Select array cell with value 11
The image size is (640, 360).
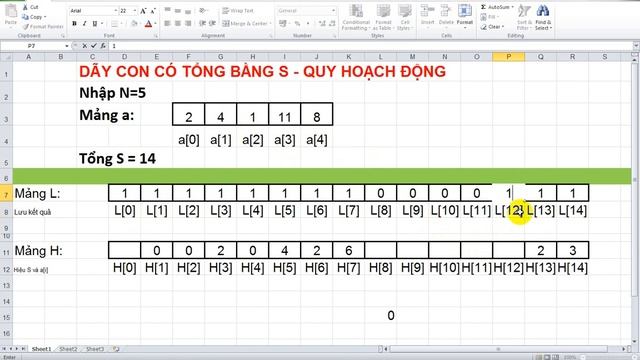point(284,115)
